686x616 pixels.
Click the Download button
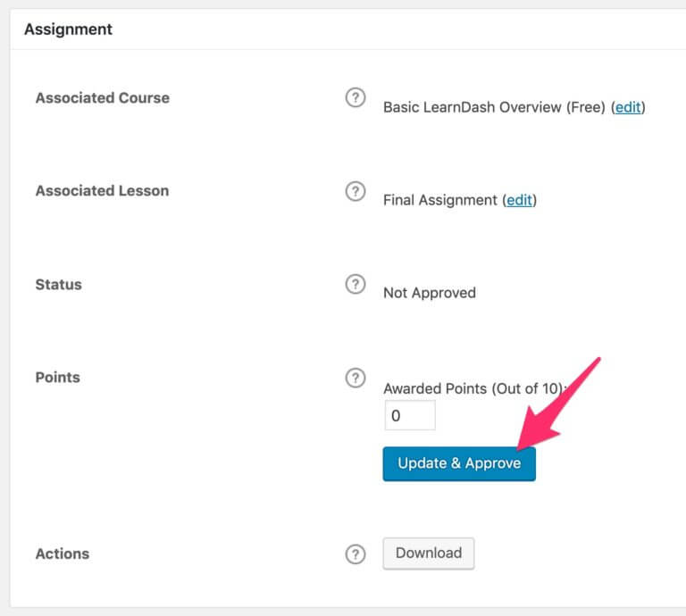(x=429, y=554)
